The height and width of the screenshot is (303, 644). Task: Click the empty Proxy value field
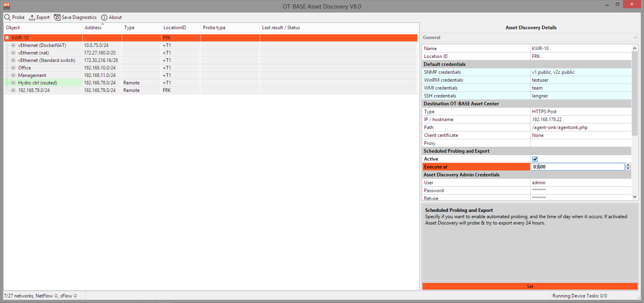[581, 143]
